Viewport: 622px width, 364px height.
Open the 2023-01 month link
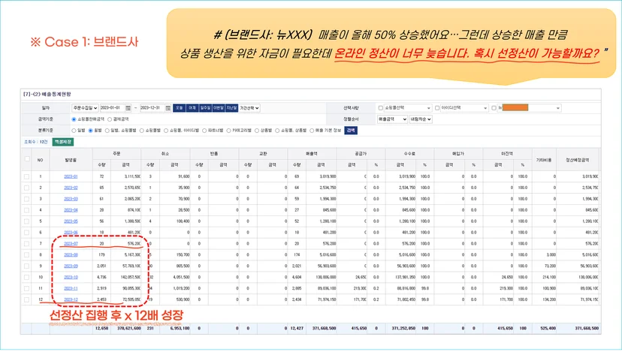tap(71, 176)
